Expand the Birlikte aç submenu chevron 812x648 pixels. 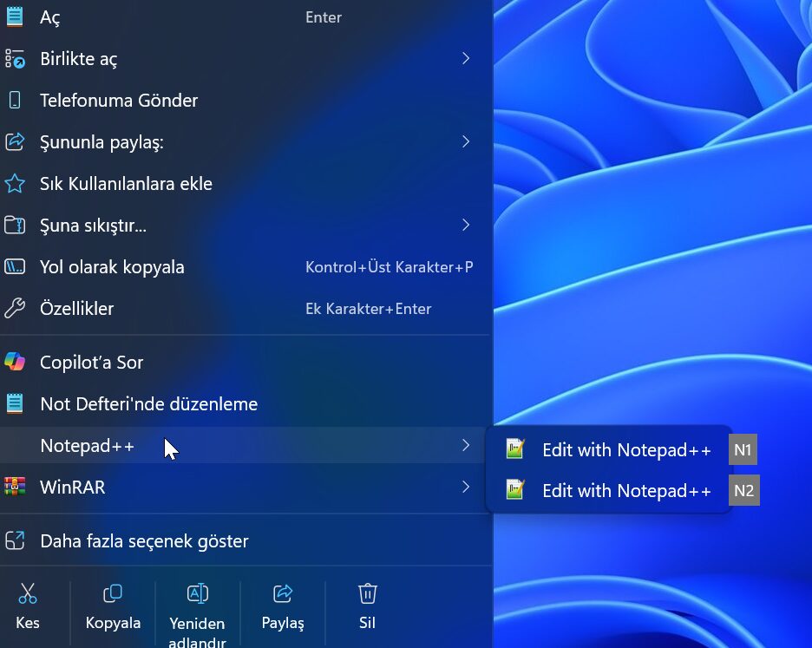466,58
